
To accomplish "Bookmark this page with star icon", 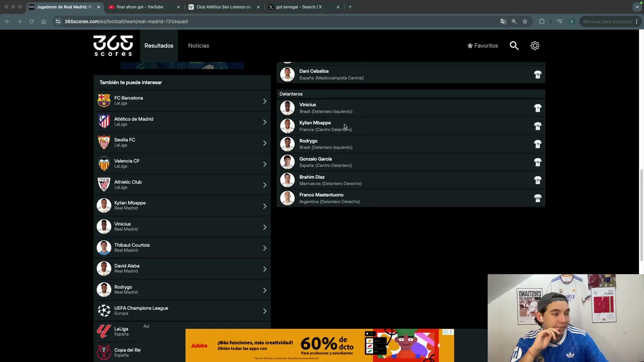I will click(525, 22).
